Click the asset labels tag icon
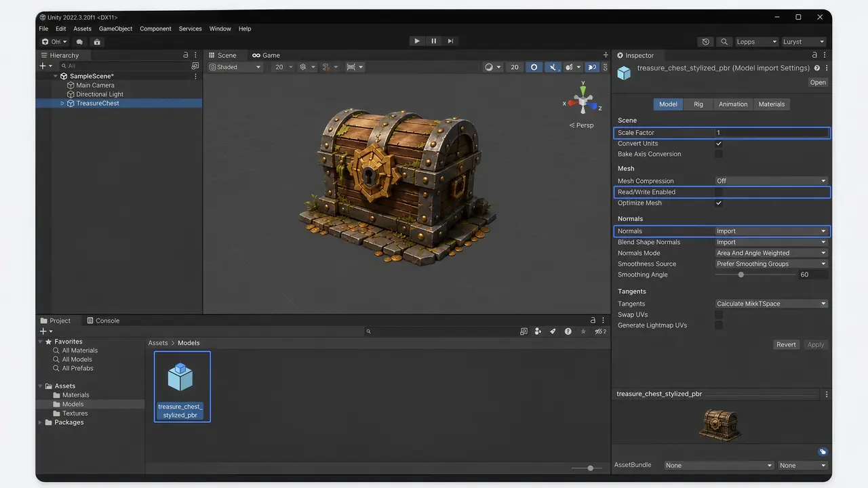868x488 pixels. (x=823, y=451)
